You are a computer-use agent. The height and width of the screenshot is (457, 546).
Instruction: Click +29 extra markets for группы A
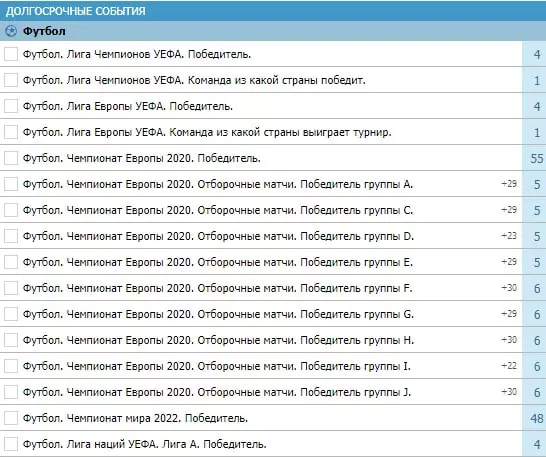tap(509, 184)
